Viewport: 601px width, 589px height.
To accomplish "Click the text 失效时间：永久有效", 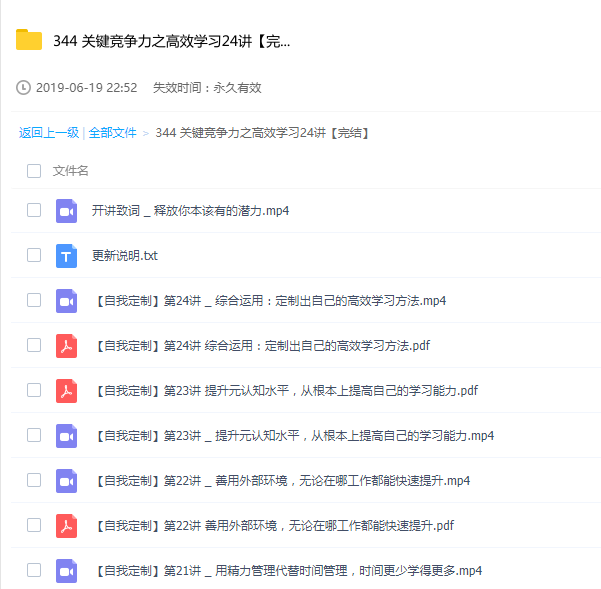I will click(207, 88).
